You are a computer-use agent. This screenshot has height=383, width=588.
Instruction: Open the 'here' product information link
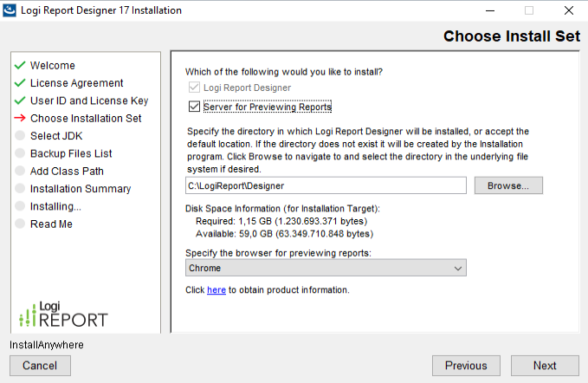(x=216, y=290)
